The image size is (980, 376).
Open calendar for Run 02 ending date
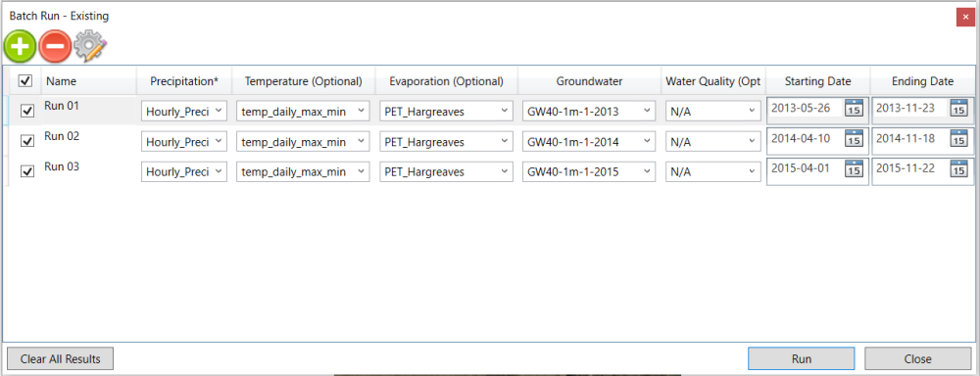pos(958,139)
